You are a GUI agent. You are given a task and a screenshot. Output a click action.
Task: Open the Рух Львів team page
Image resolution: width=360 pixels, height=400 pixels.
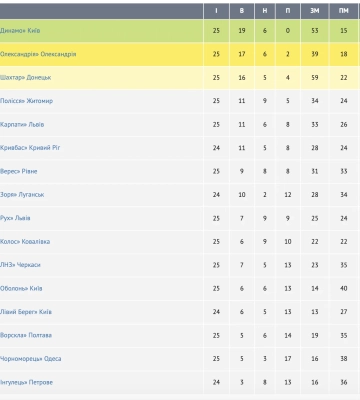pyautogui.click(x=15, y=218)
